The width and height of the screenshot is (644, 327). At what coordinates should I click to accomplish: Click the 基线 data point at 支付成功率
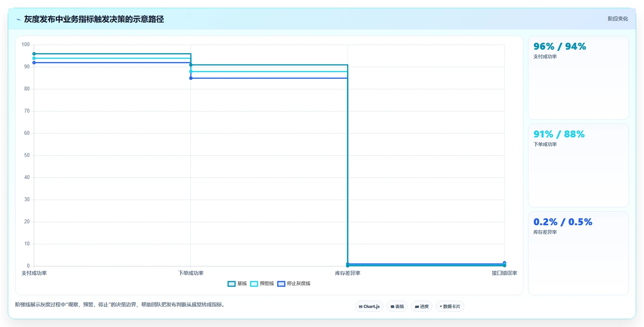tap(34, 54)
